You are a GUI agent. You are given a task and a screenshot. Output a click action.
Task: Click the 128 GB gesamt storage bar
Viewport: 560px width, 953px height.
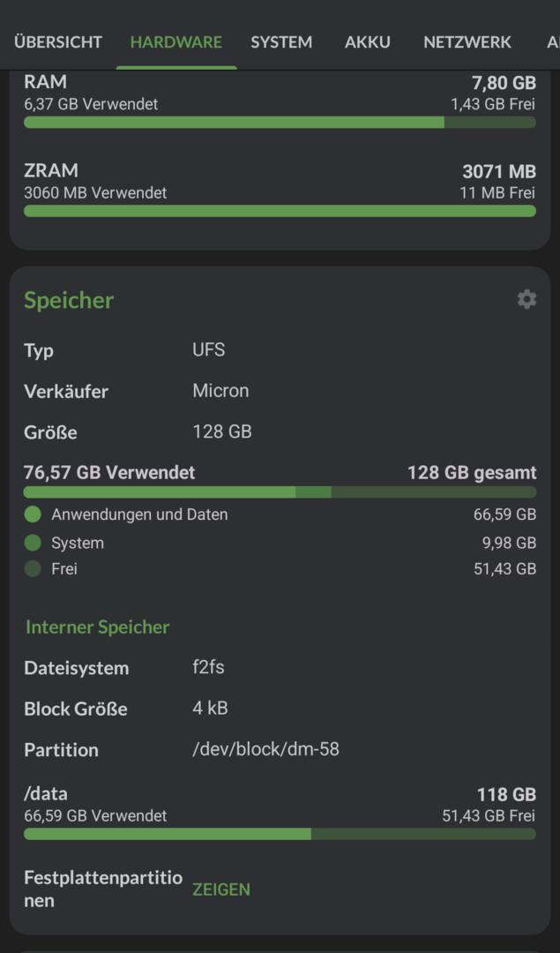[280, 492]
